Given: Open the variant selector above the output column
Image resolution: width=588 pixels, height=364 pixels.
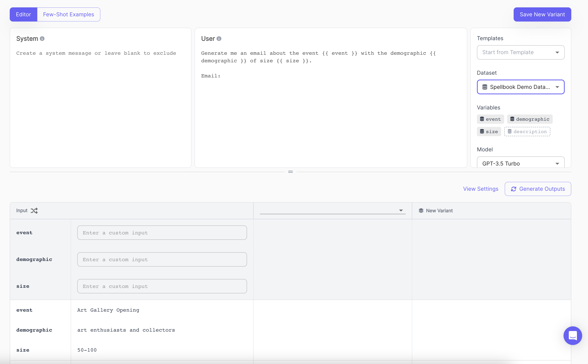Looking at the screenshot, I should point(332,210).
